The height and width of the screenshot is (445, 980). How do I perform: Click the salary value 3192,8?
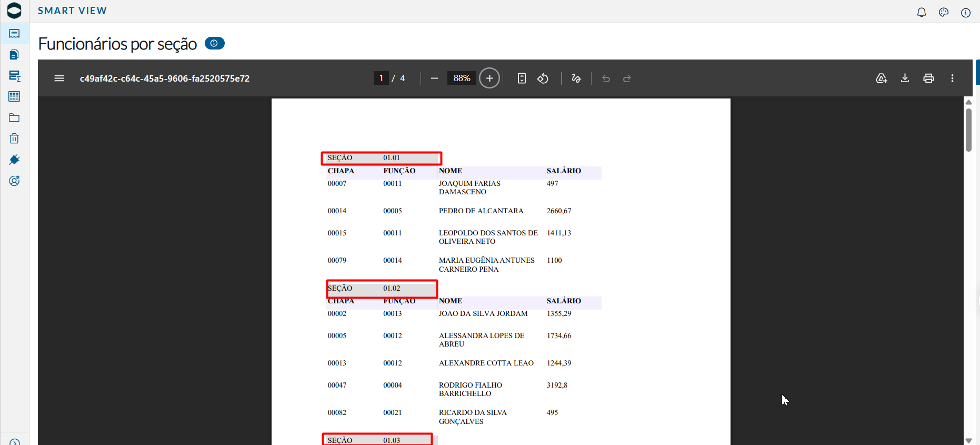pyautogui.click(x=557, y=385)
